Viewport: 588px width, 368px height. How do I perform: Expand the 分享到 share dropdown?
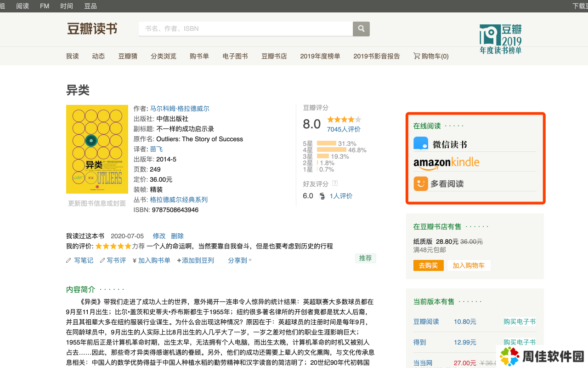click(240, 260)
